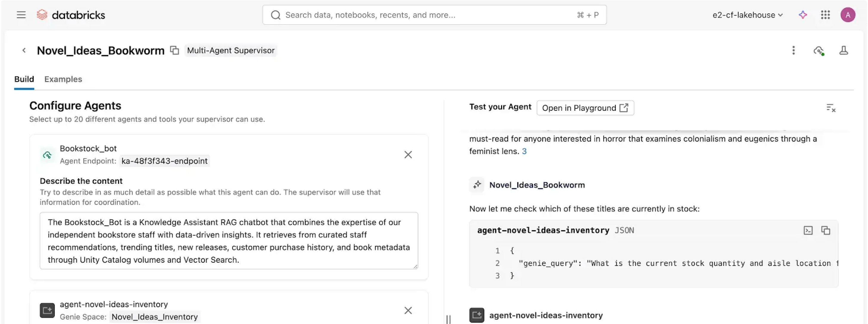Open the hamburger navigation menu
The image size is (868, 324).
21,15
